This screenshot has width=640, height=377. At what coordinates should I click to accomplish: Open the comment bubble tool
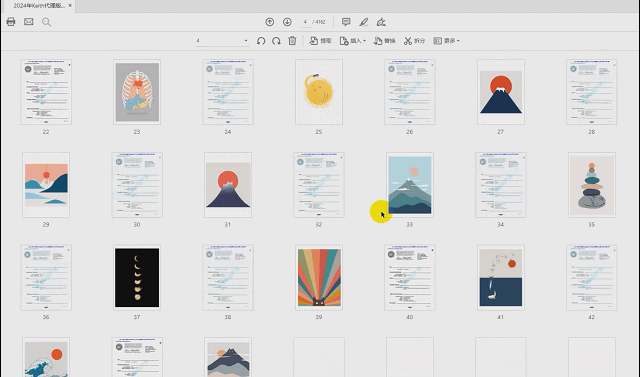pyautogui.click(x=346, y=22)
